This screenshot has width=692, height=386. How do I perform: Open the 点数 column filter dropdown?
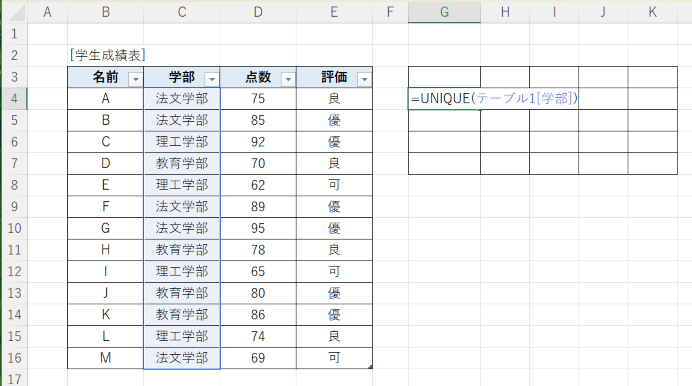click(x=288, y=79)
